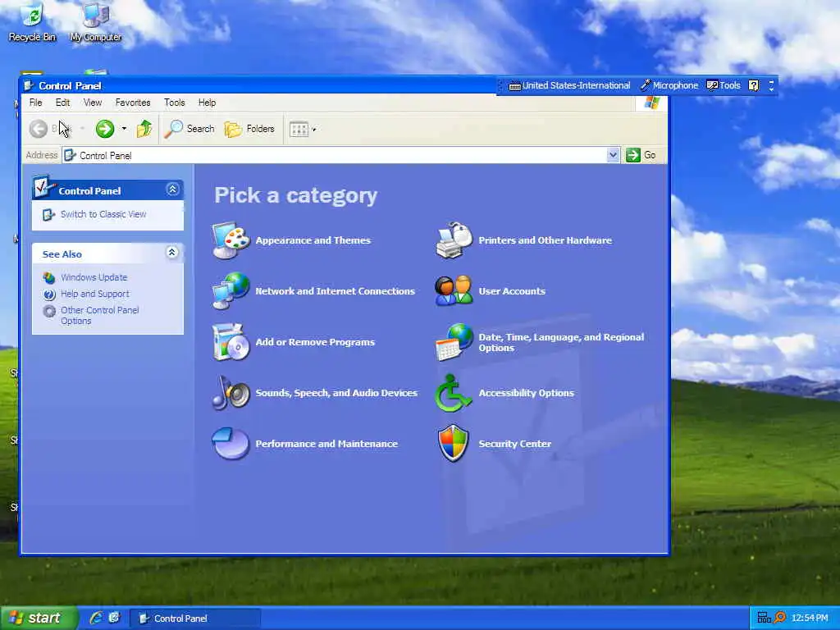This screenshot has height=630, width=840.
Task: Click Appearance and Themes text link
Action: pyautogui.click(x=313, y=240)
